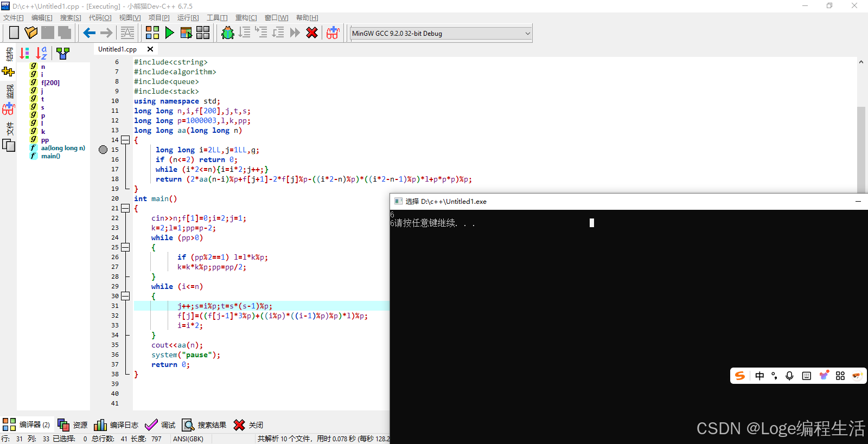This screenshot has width=868, height=444.
Task: Open the 视图[V] menu
Action: (x=130, y=18)
